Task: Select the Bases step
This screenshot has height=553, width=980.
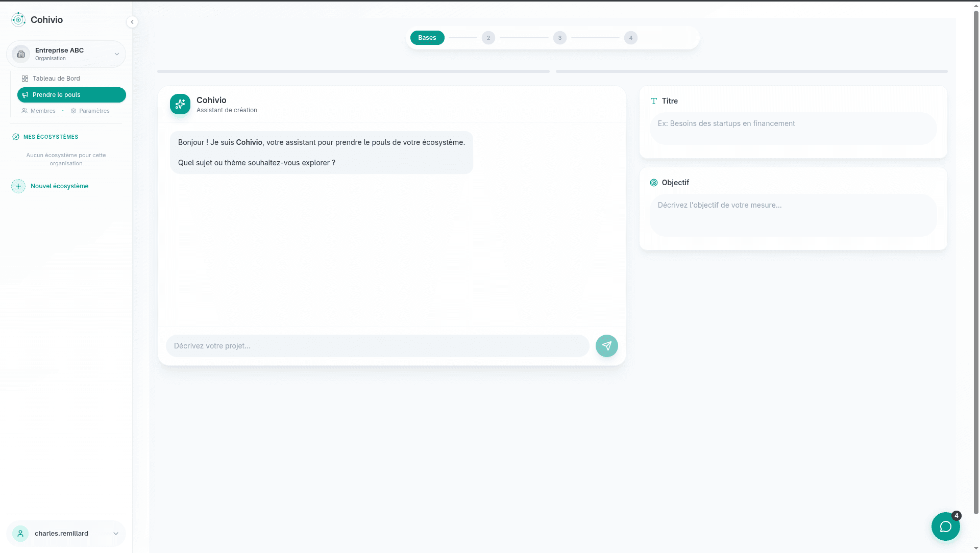Action: [427, 38]
